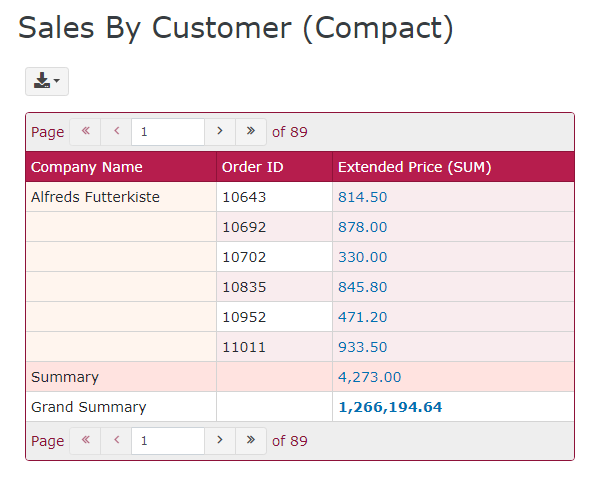This screenshot has width=604, height=486.
Task: Select the Alfreds Futterkiste company cell
Action: (95, 197)
